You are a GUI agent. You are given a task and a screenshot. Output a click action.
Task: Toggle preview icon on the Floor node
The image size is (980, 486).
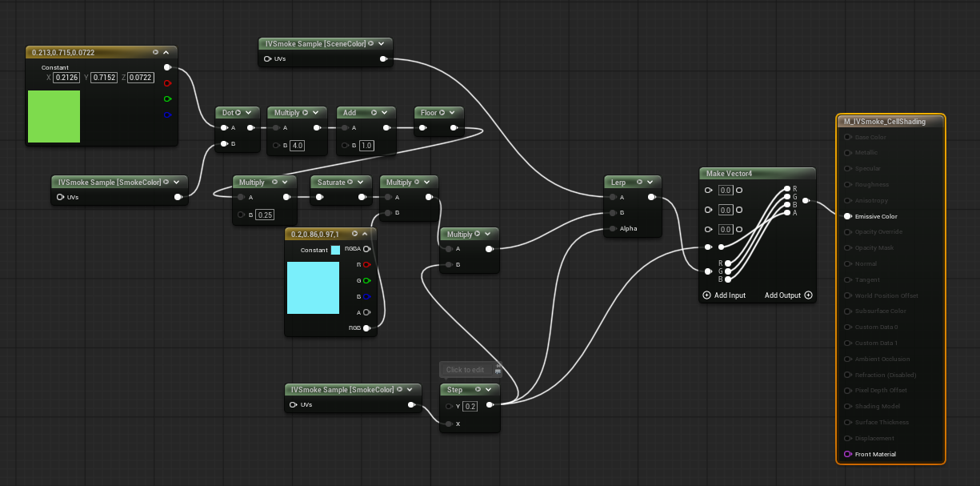coord(442,113)
